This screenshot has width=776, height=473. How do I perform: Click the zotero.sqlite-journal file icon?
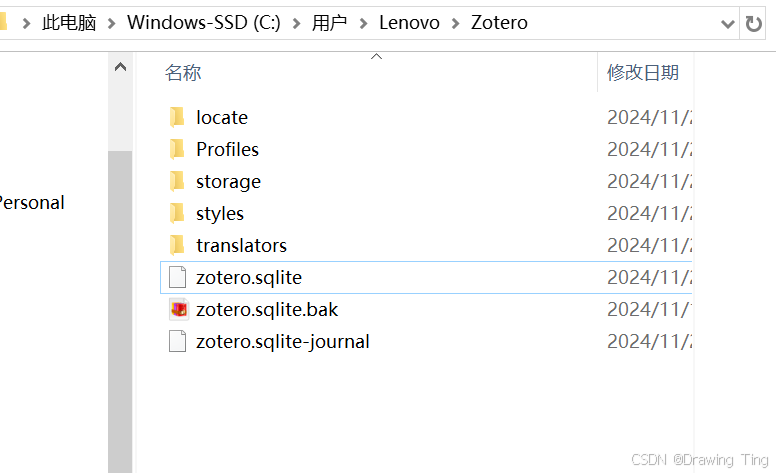[x=177, y=341]
